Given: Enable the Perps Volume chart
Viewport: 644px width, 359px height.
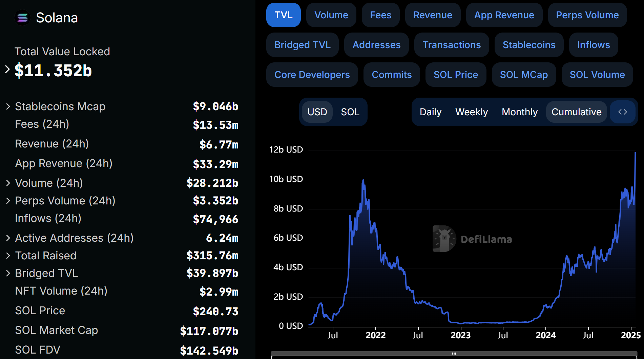Looking at the screenshot, I should (587, 15).
